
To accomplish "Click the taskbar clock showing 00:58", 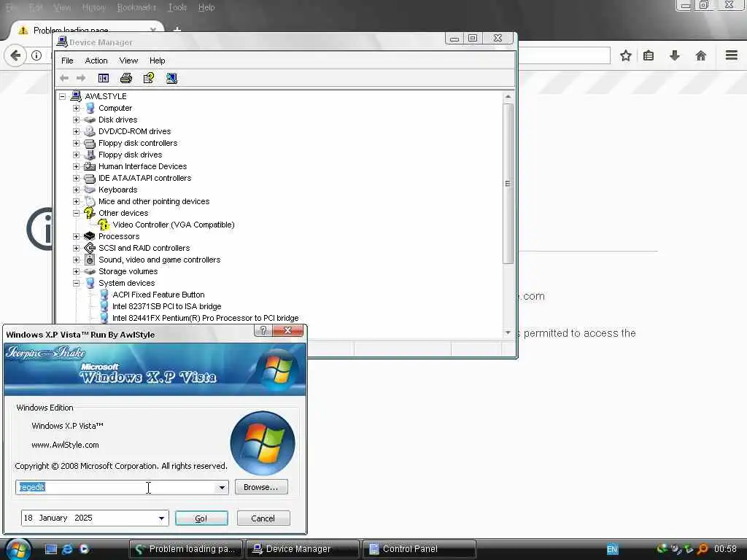I will pos(726,549).
